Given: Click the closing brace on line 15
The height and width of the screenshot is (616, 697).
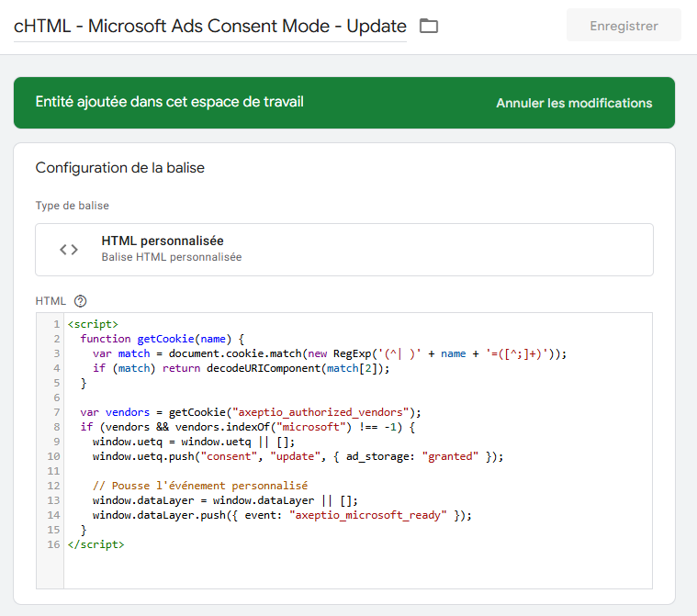Looking at the screenshot, I should [x=84, y=530].
